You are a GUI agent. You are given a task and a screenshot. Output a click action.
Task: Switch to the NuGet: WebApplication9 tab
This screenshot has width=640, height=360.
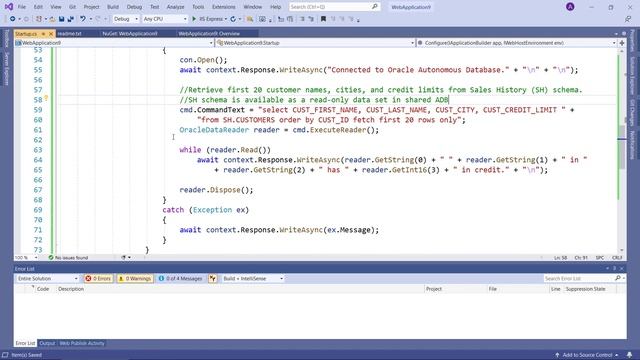click(130, 33)
